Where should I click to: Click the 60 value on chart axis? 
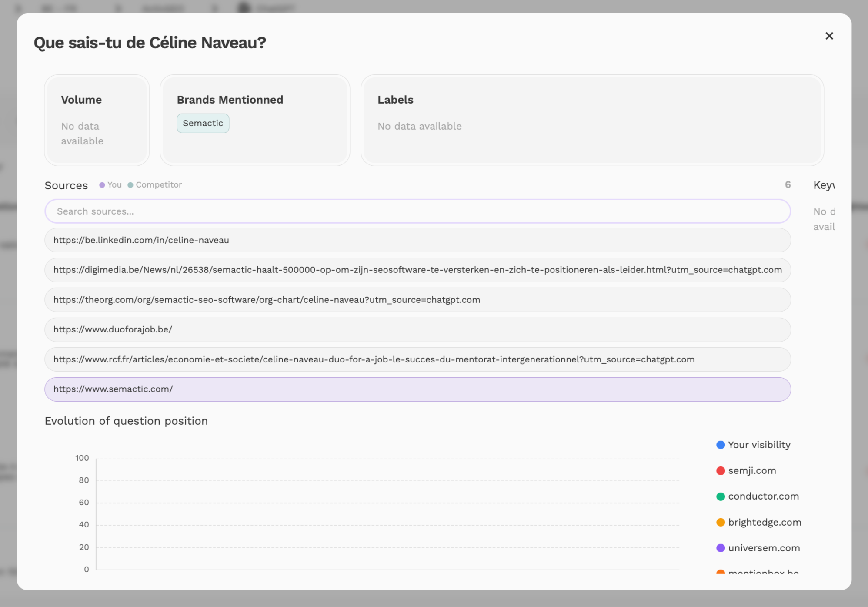click(x=84, y=502)
